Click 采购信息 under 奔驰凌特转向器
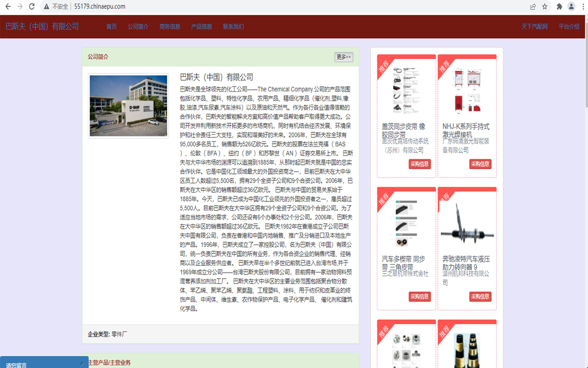588x368 pixels. 480,297
